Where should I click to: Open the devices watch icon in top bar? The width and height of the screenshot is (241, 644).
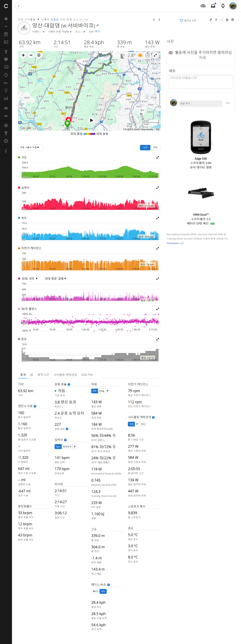click(x=223, y=6)
